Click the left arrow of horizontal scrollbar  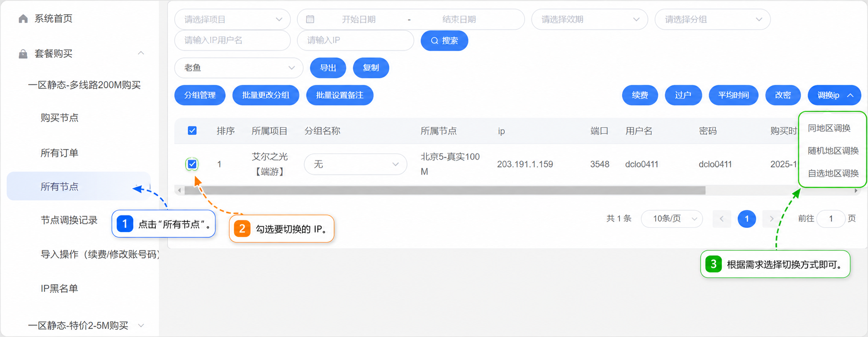coord(179,190)
